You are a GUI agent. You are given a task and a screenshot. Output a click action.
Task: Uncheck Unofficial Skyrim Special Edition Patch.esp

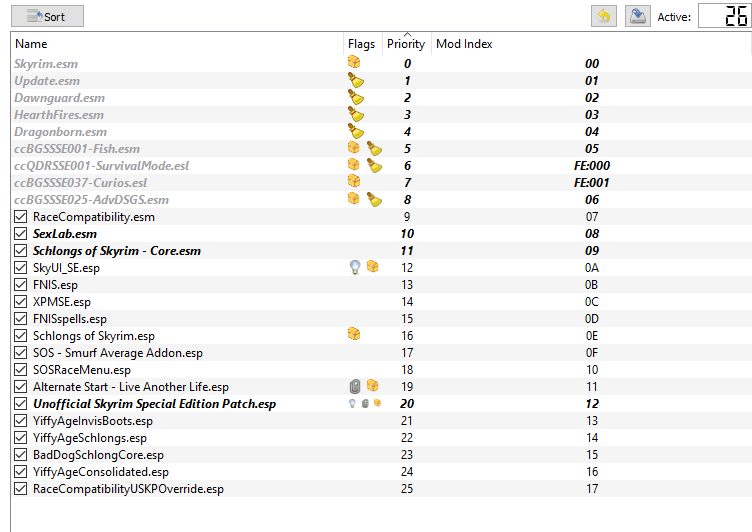tap(20, 404)
